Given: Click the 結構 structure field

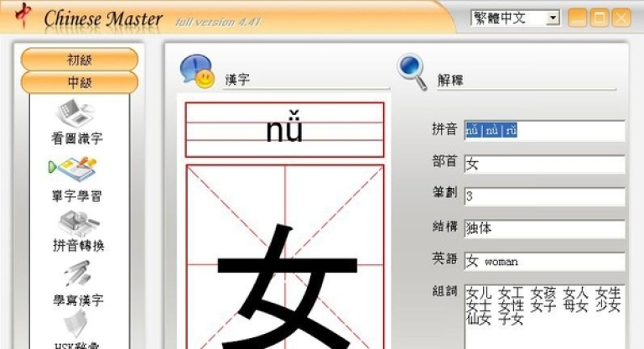Looking at the screenshot, I should click(544, 228).
